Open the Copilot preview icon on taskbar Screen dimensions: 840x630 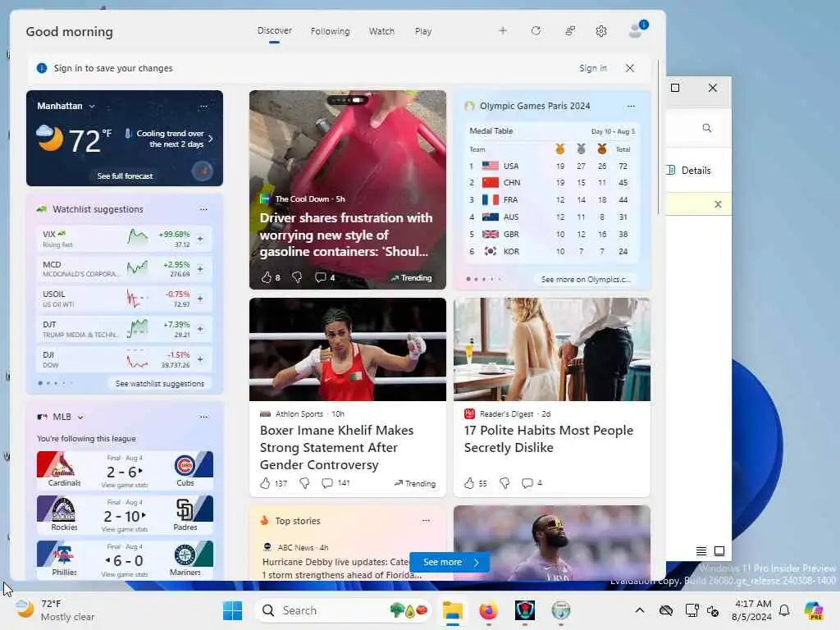814,610
